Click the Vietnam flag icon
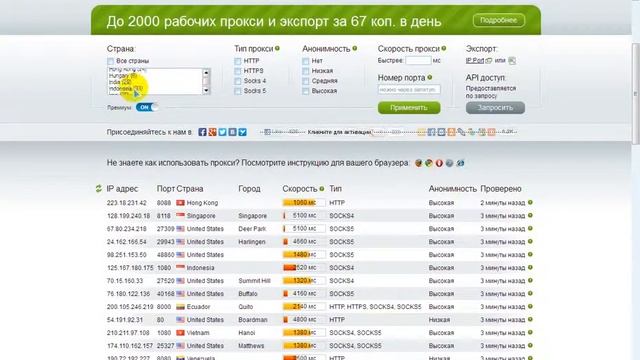This screenshot has height=360, width=640. pyautogui.click(x=180, y=333)
